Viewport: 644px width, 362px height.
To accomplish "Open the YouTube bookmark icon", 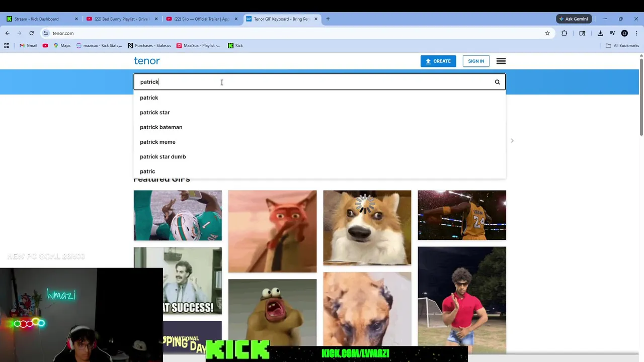I will click(x=45, y=46).
